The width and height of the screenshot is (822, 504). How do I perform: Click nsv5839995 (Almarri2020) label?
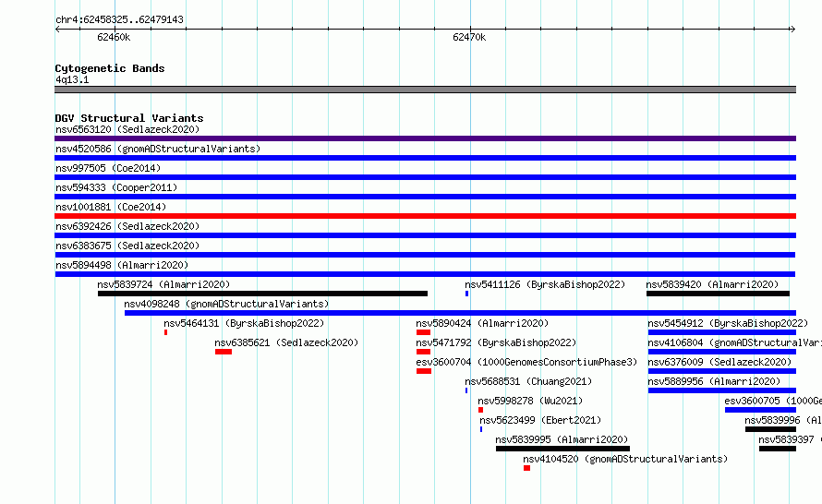tap(562, 439)
